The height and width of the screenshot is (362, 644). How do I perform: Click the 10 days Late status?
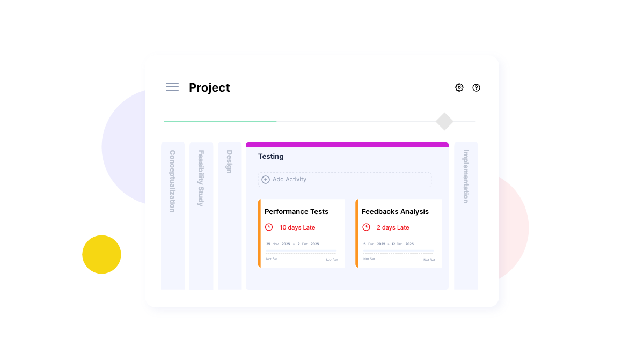(297, 227)
